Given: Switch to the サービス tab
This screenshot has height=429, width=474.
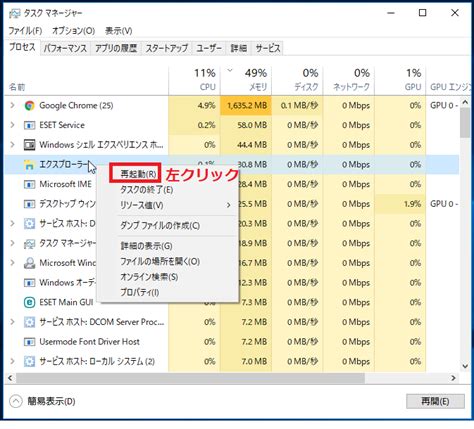Looking at the screenshot, I should tap(268, 49).
